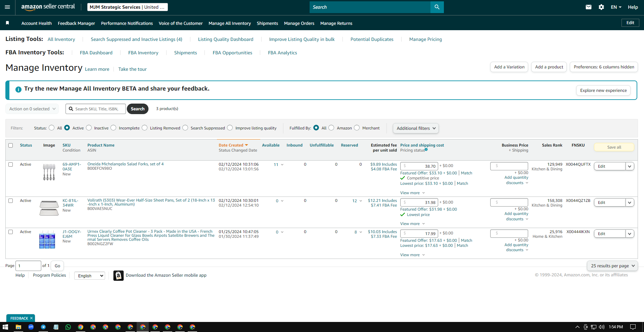Open FBA Analytics link
The height and width of the screenshot is (332, 644).
point(282,53)
